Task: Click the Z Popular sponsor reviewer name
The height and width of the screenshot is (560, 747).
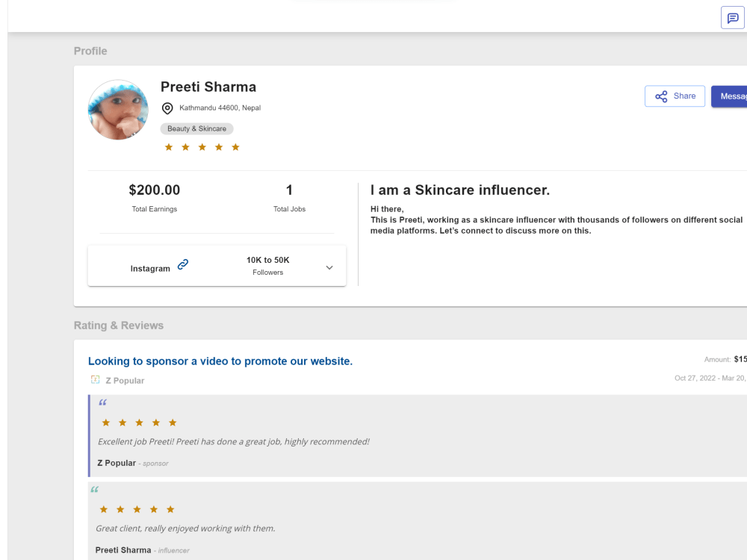Action: pyautogui.click(x=117, y=463)
